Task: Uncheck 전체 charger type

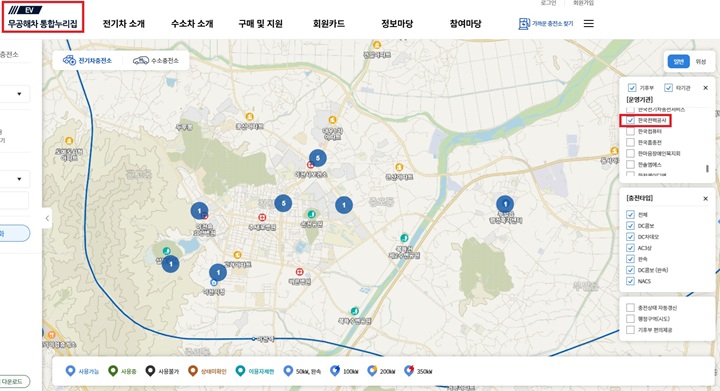Action: pyautogui.click(x=630, y=214)
